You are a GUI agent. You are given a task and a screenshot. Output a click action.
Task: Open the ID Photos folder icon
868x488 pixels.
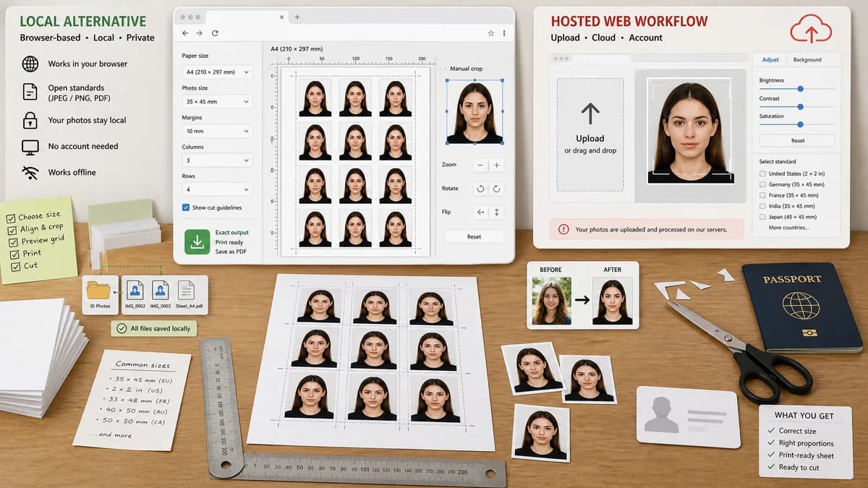pos(98,291)
